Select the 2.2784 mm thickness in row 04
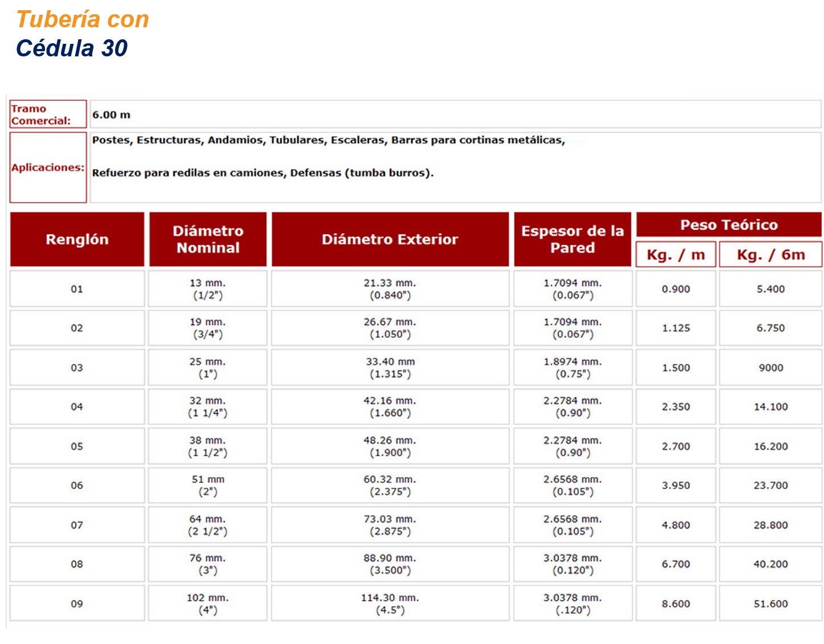Screen dimensions: 824x644 click(x=572, y=407)
